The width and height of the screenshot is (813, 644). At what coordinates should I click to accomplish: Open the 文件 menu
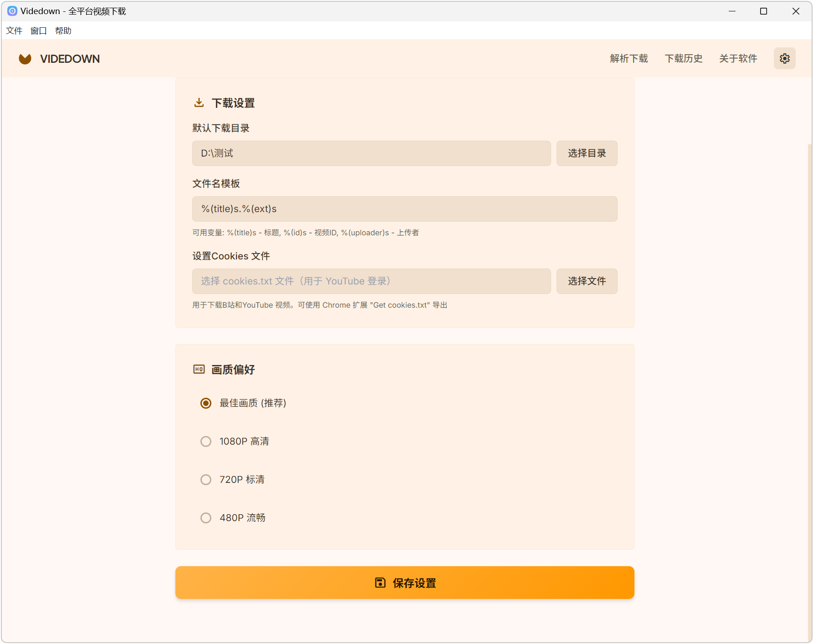pyautogui.click(x=14, y=30)
